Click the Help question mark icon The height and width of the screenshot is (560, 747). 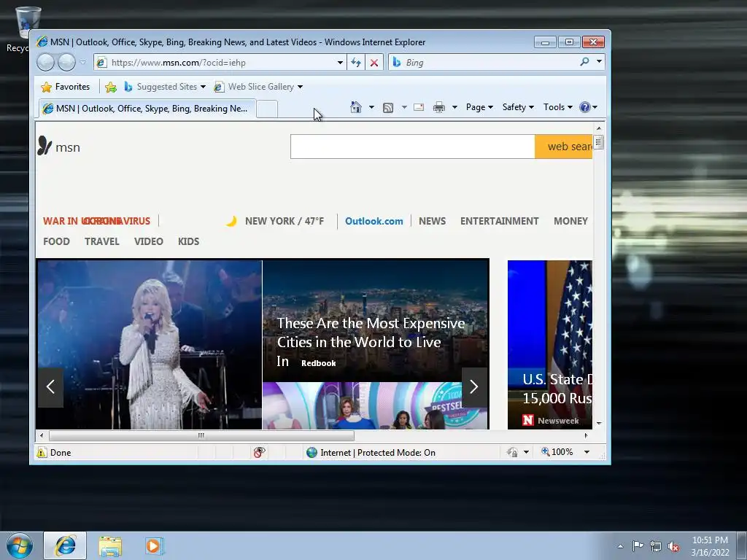(585, 107)
